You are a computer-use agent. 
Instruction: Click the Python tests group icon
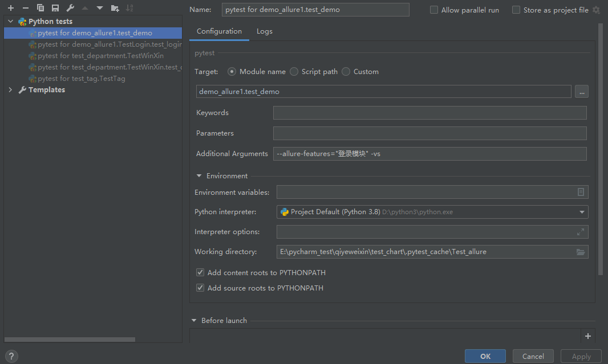coord(22,22)
